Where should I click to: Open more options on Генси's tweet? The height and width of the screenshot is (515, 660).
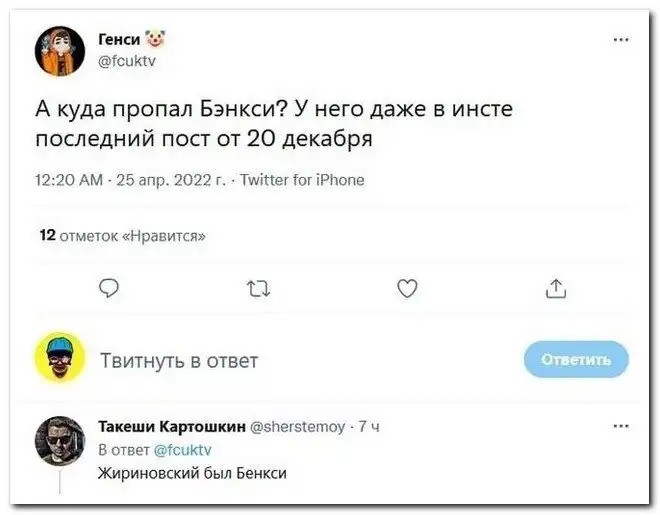click(621, 41)
